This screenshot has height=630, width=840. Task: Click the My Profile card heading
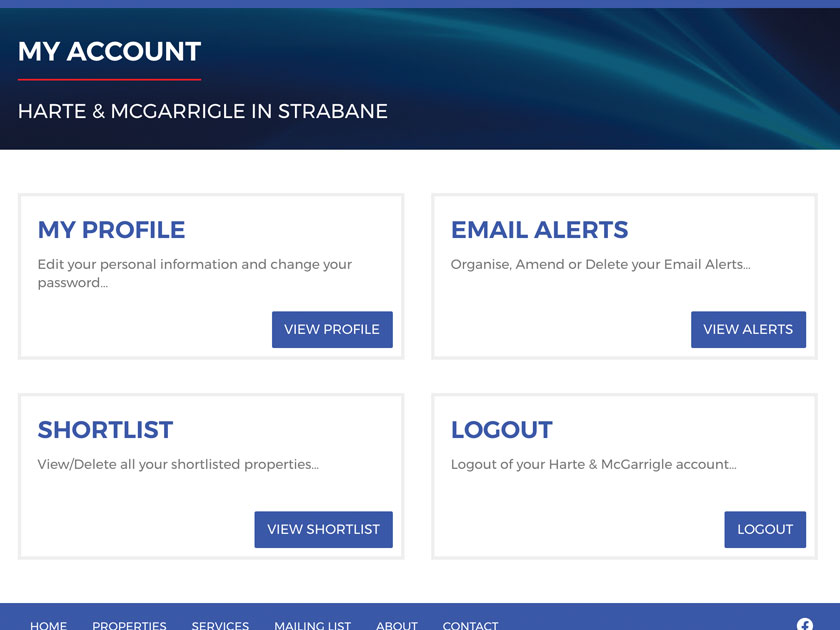(111, 230)
